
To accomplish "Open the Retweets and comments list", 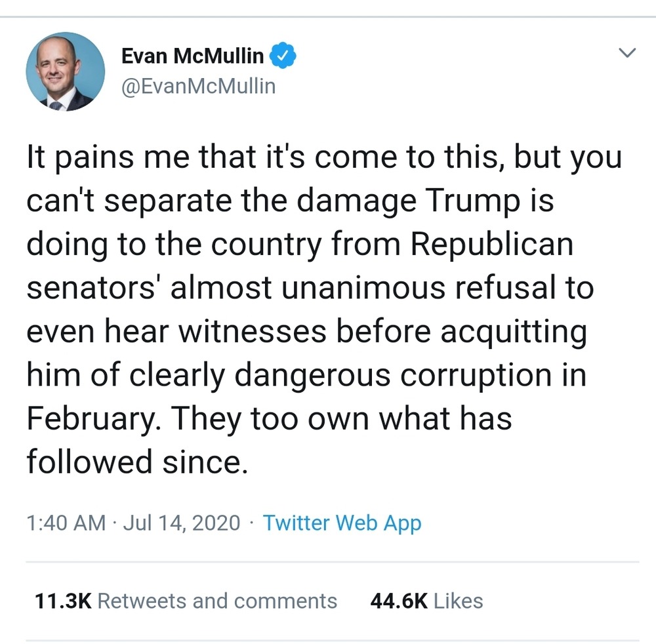I will click(217, 601).
